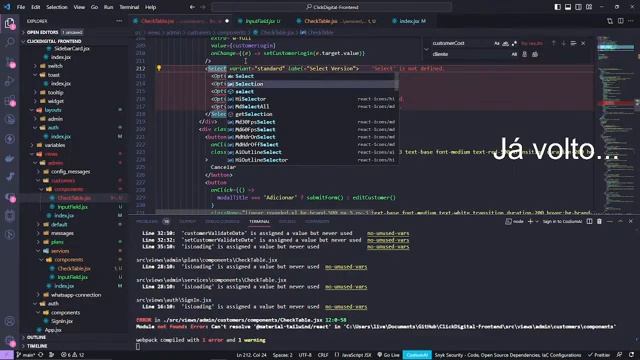
Task: Collapse the replace row in find widget
Action: click(426, 49)
